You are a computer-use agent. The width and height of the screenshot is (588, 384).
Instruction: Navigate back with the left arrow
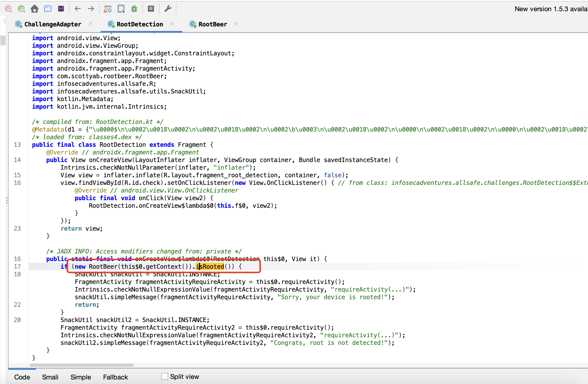tap(78, 9)
